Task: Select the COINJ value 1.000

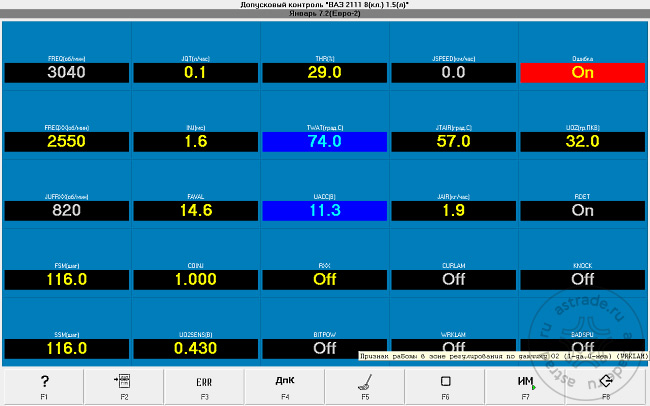Action: point(196,280)
